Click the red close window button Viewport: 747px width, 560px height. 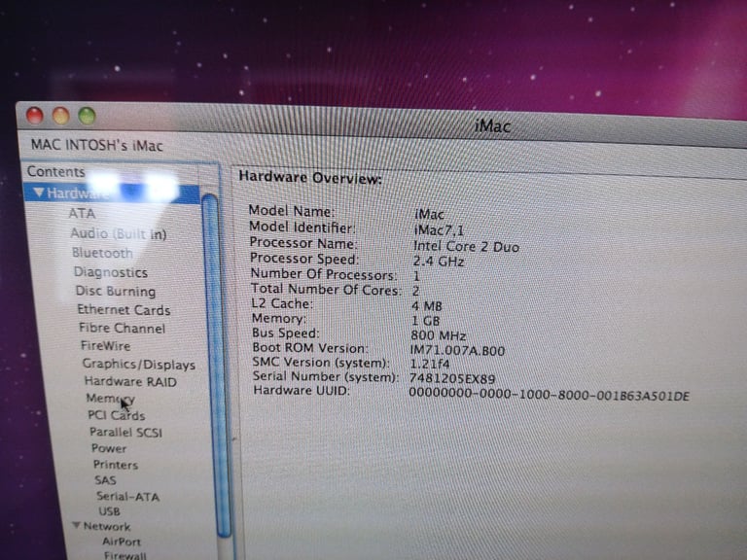35,116
